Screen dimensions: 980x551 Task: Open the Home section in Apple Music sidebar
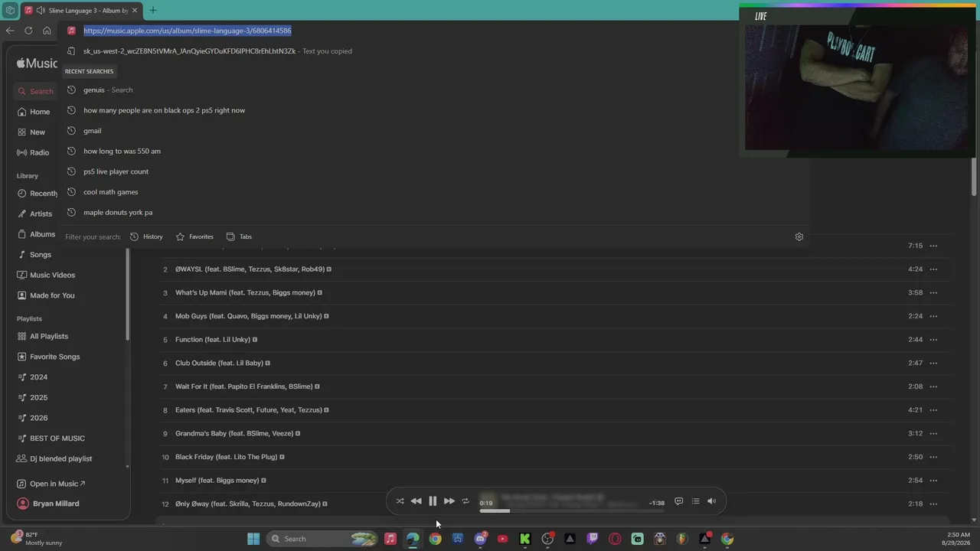34,112
